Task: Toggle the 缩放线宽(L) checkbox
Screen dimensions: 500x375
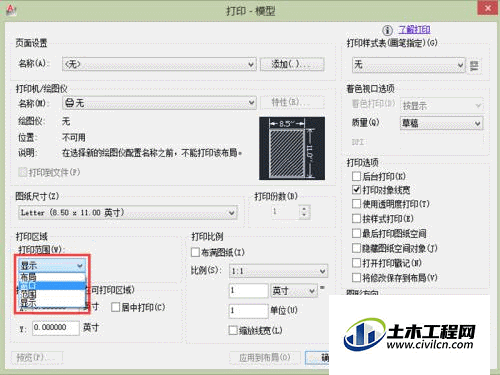Action: [x=233, y=330]
